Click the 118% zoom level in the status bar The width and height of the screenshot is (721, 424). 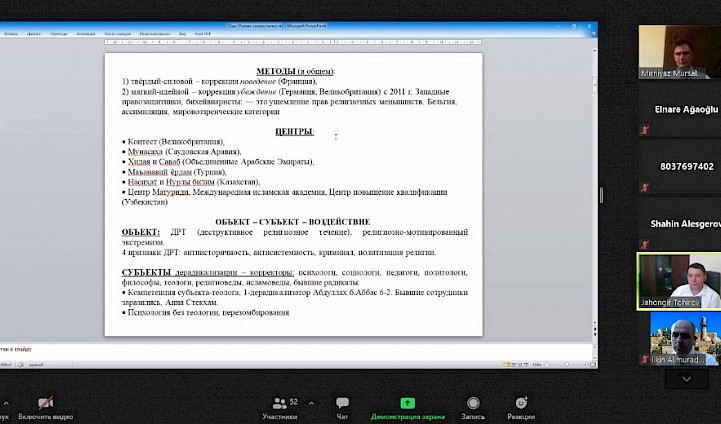click(537, 365)
